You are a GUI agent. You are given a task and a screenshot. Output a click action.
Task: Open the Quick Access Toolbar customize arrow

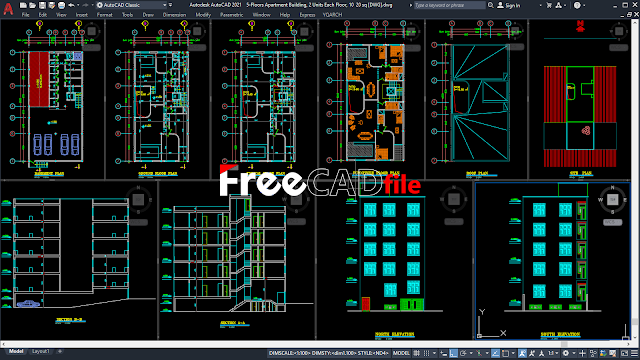click(171, 5)
